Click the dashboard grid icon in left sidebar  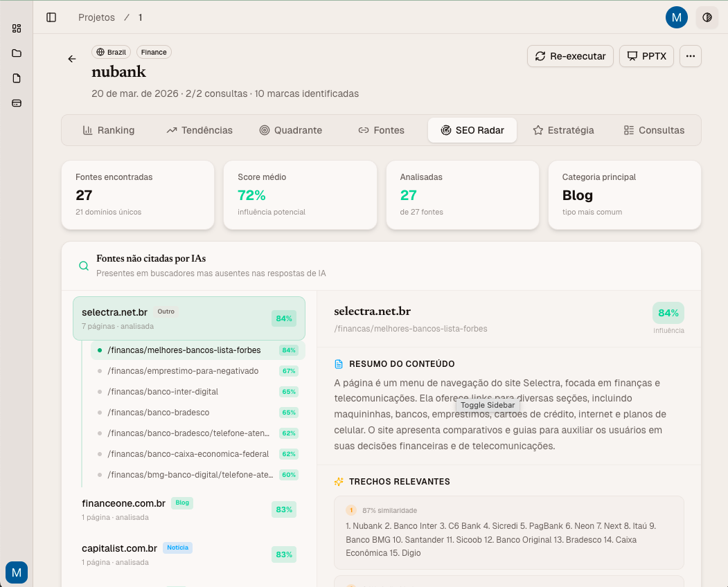coord(17,28)
